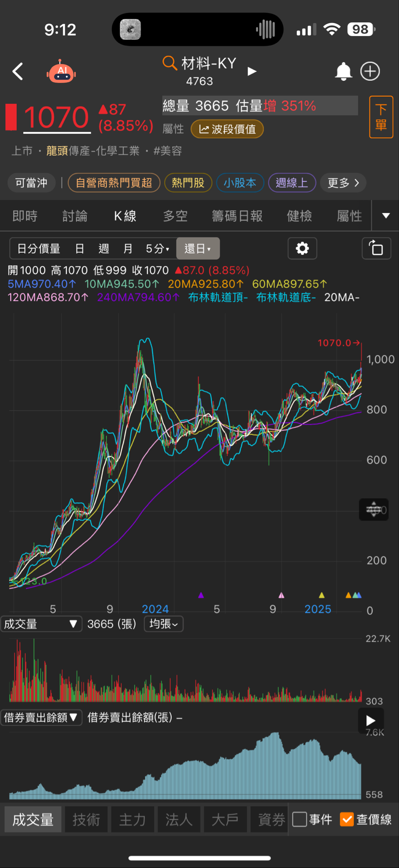The image size is (399, 868).
Task: Add stock to watchlist with plus icon
Action: pos(370,71)
